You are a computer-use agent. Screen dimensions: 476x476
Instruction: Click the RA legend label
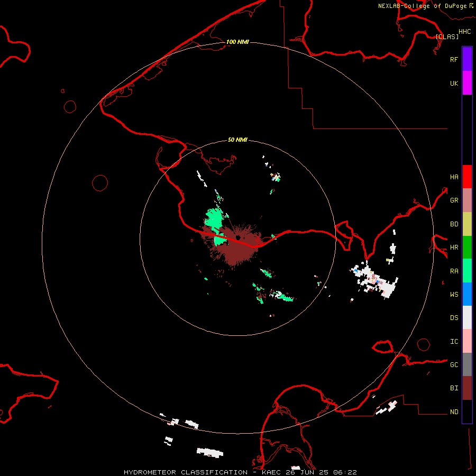pos(454,271)
